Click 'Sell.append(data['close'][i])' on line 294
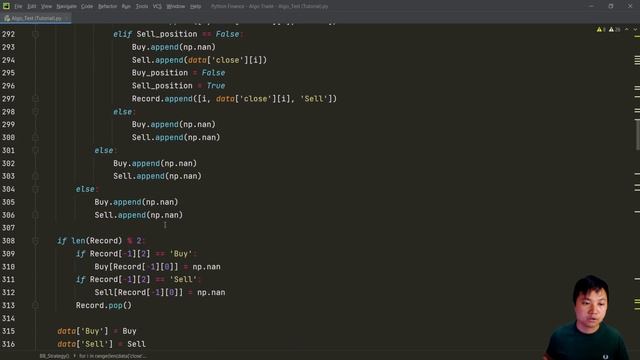The width and height of the screenshot is (640, 360). click(199, 60)
